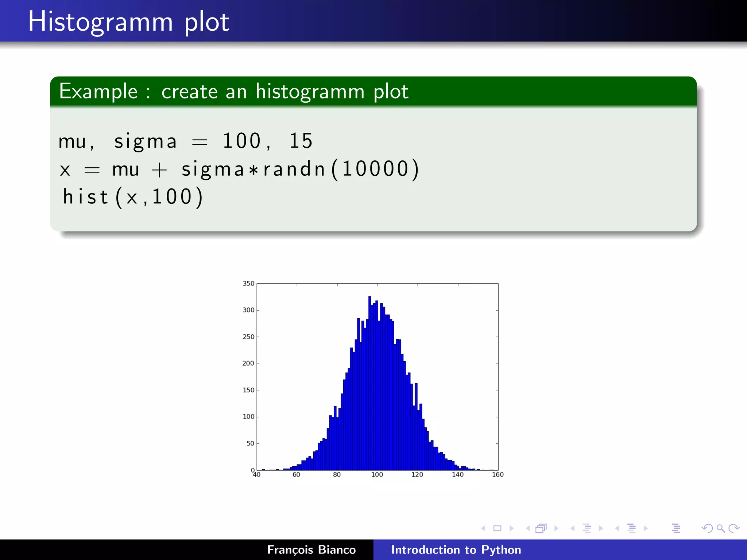Click the stacked frames navigation icon
Screen dimensions: 747x560
point(541,528)
